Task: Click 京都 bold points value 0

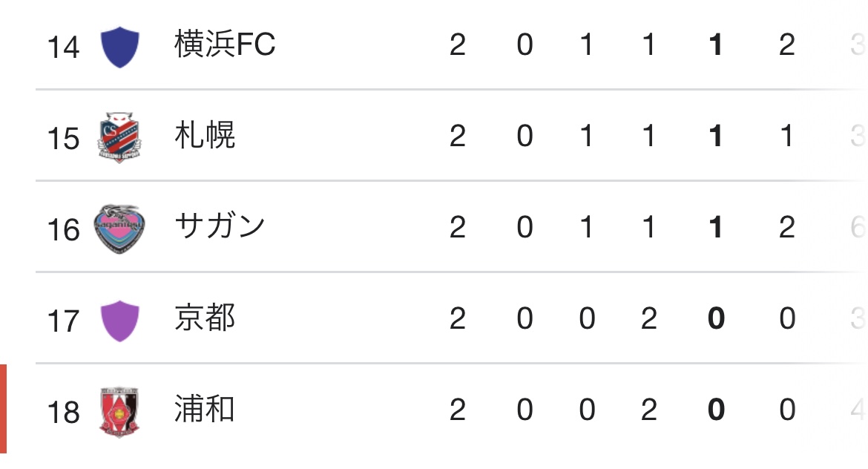Action: coord(716,318)
